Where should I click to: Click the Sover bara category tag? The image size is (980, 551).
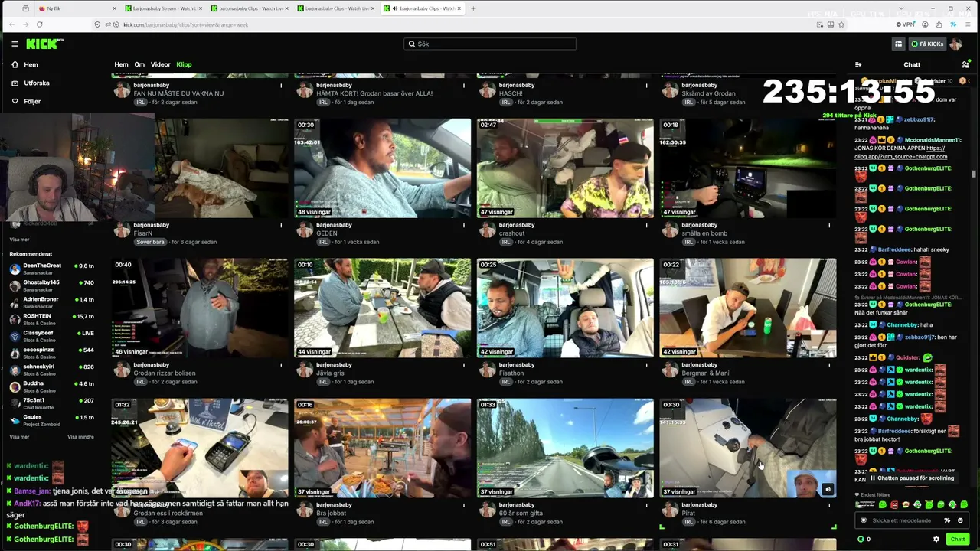[x=151, y=242]
